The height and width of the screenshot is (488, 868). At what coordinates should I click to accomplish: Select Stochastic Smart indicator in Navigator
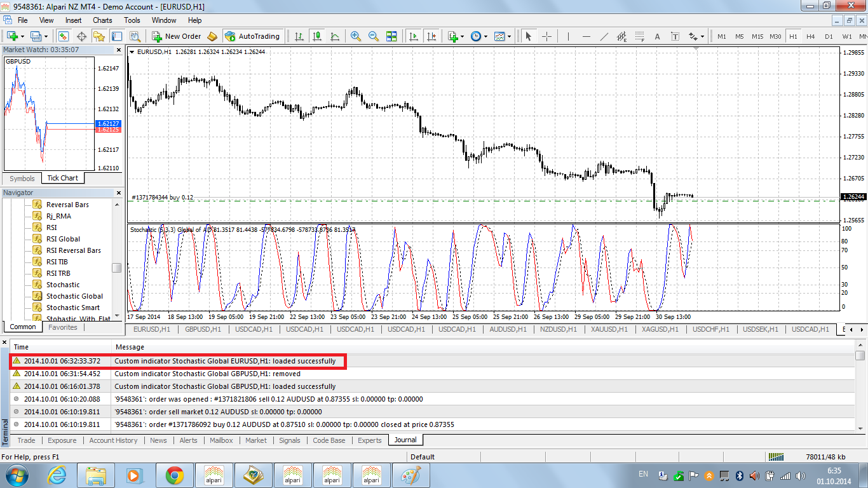[72, 308]
